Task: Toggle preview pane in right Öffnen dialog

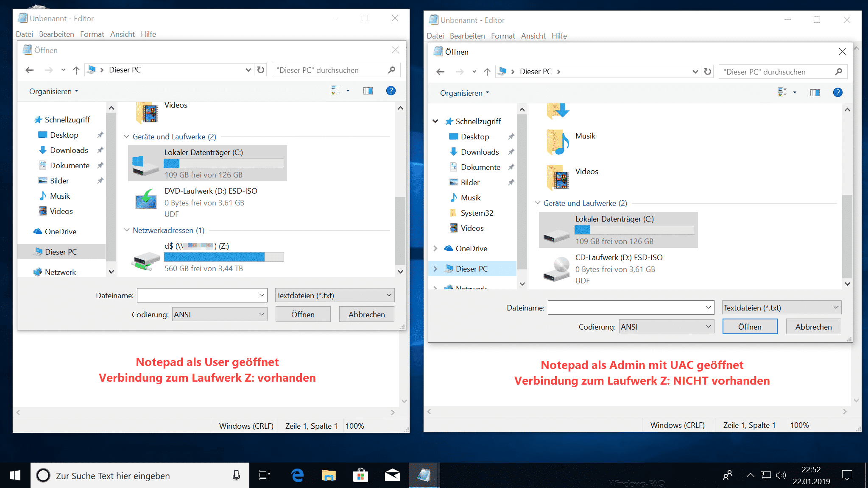Action: click(815, 92)
